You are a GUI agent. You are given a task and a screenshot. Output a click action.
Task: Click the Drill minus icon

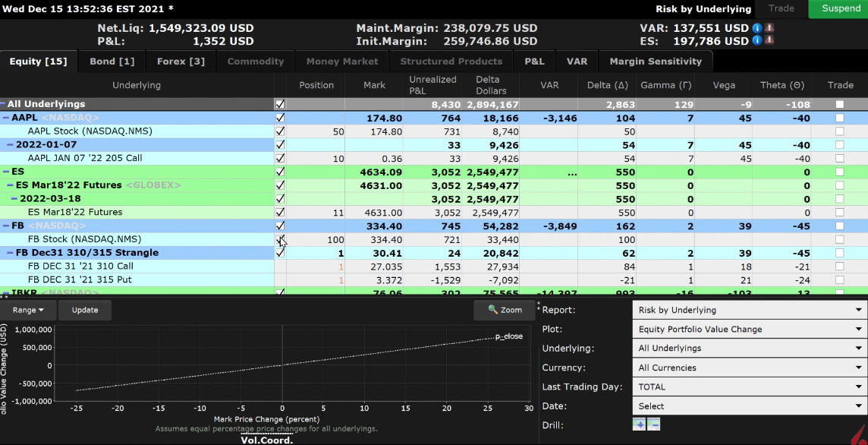pos(653,425)
